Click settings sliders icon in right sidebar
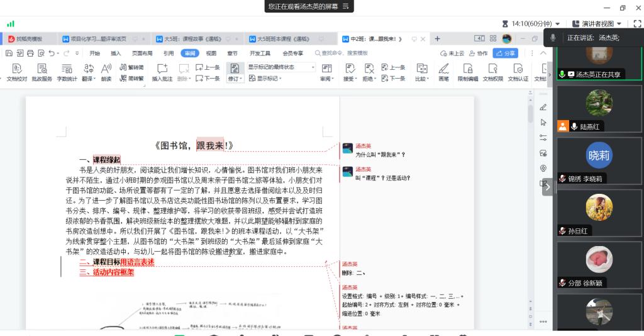The width and height of the screenshot is (644, 336). [x=543, y=138]
